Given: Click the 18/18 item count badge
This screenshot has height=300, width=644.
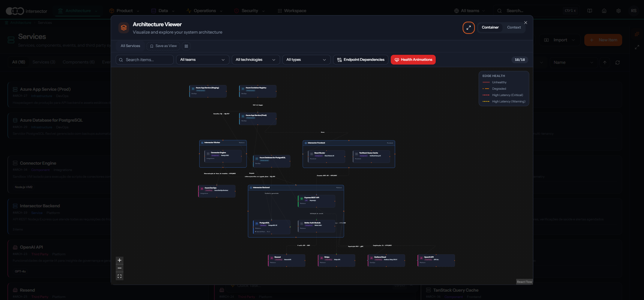Looking at the screenshot, I should 520,59.
